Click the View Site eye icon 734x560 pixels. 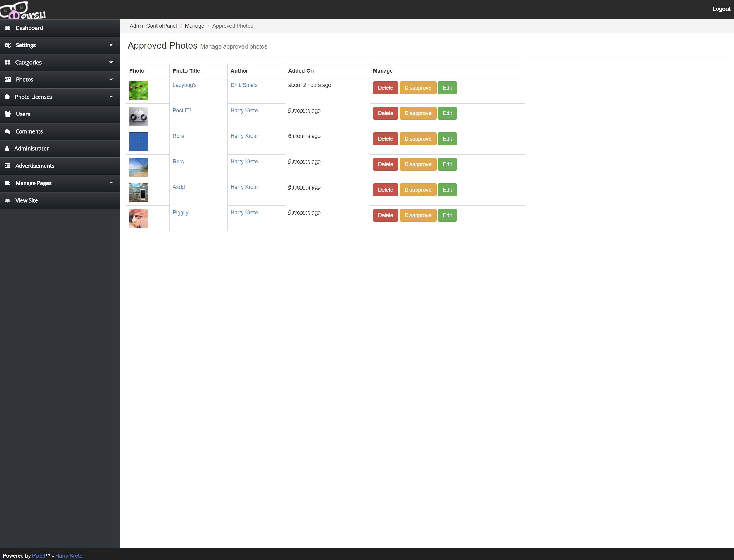click(8, 200)
